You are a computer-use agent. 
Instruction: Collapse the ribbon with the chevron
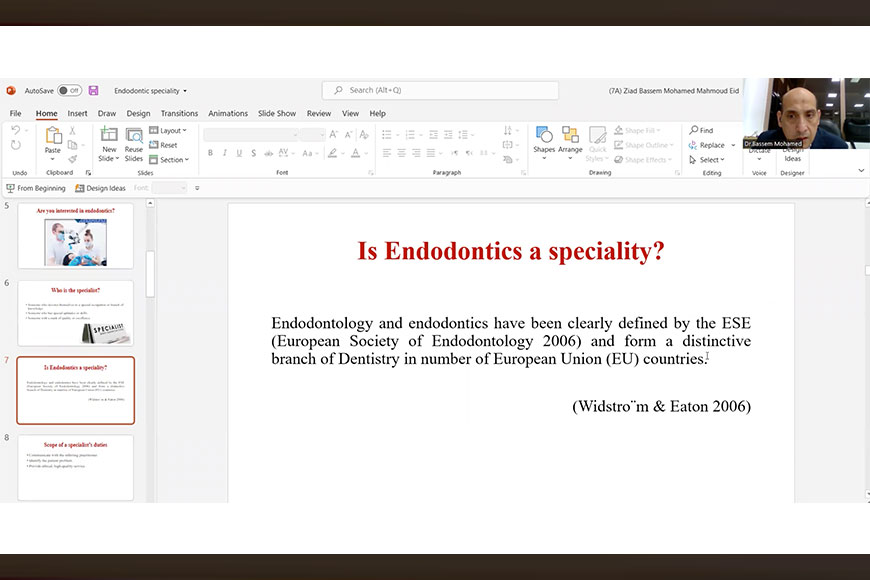coord(861,170)
